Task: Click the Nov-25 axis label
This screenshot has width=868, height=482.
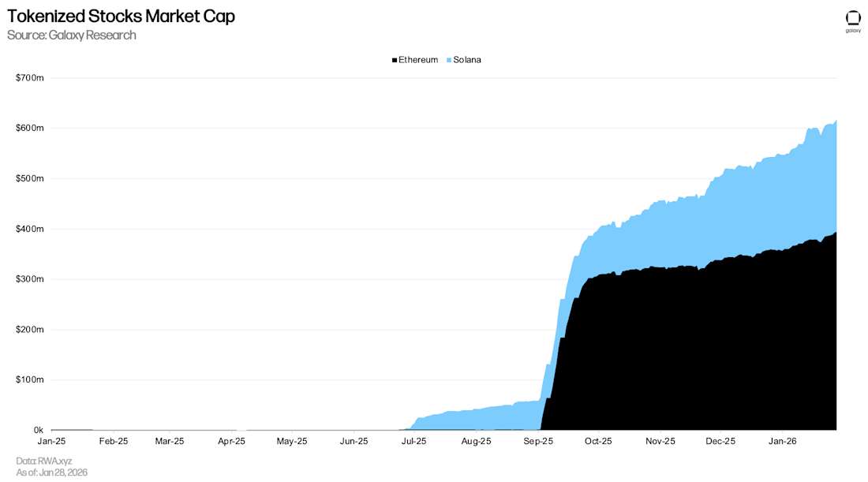Action: click(660, 441)
